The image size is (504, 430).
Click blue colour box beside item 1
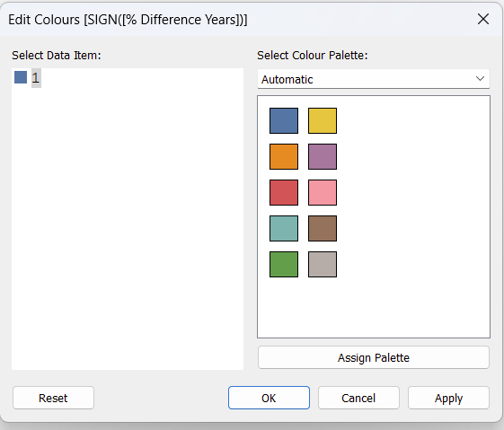[x=21, y=77]
